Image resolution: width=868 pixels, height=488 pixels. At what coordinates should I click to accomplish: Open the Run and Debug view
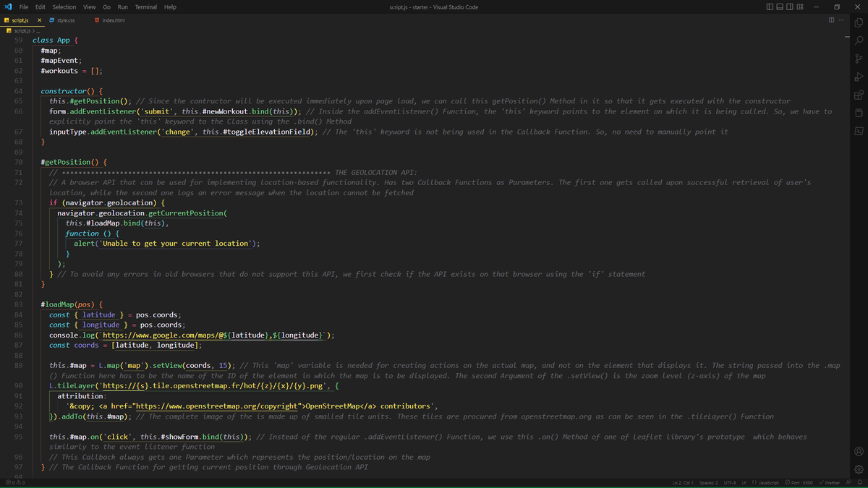coord(859,77)
